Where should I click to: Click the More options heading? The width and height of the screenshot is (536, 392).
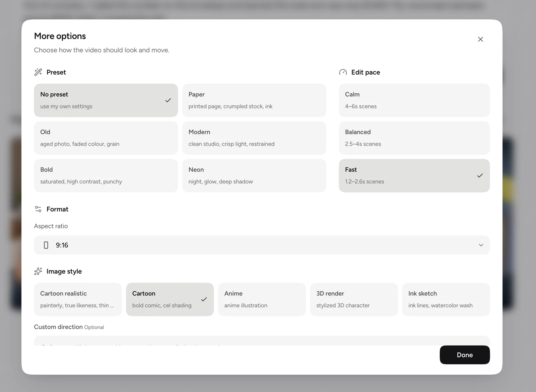(60, 36)
